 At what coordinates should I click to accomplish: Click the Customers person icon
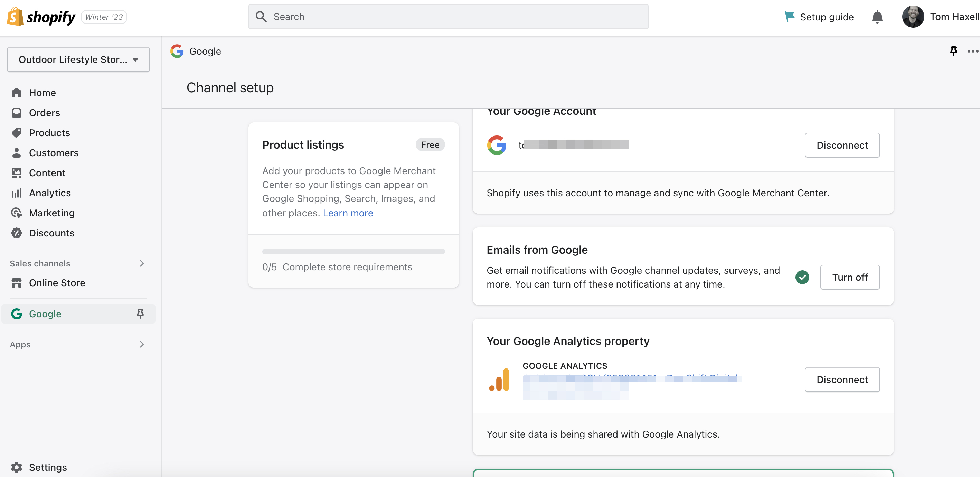click(x=16, y=153)
